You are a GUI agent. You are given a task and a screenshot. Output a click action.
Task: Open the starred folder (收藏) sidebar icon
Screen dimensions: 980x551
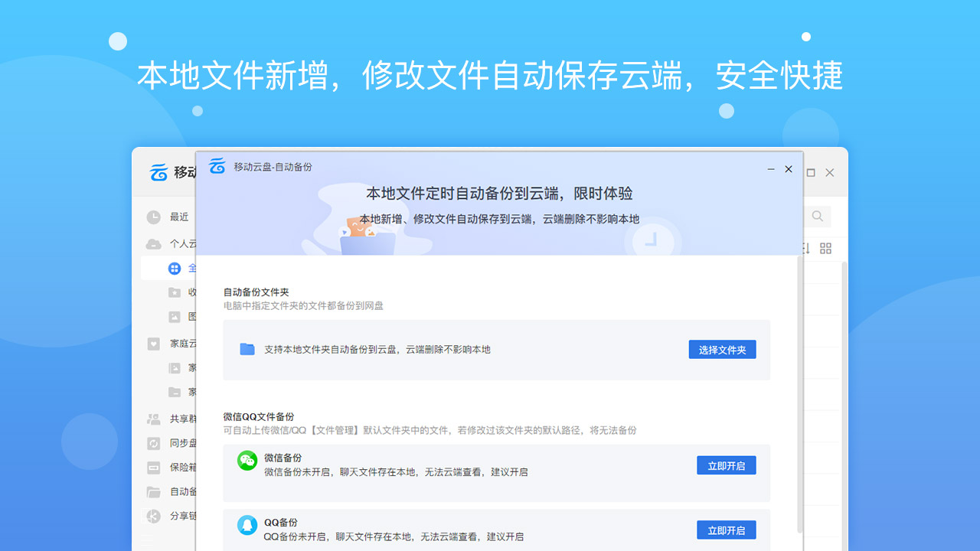(175, 292)
